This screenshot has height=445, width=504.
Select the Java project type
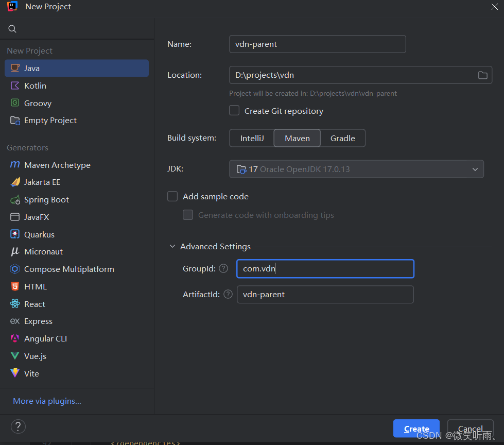click(x=77, y=68)
